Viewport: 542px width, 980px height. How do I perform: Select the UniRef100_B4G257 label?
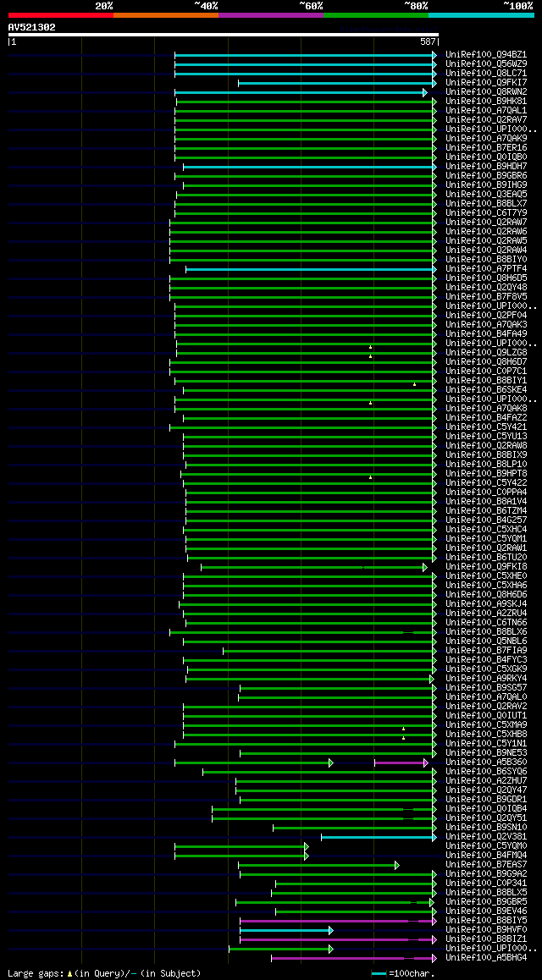486,520
